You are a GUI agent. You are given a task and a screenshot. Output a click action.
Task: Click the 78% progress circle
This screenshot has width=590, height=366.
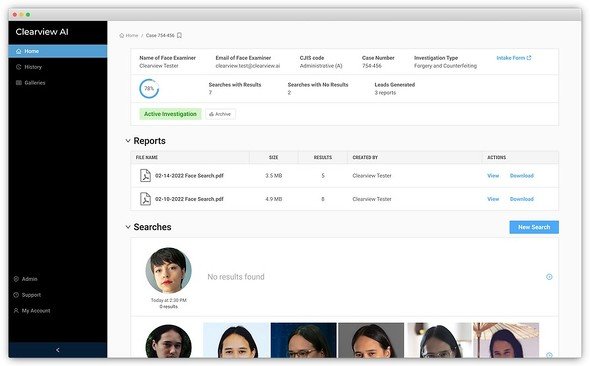[x=149, y=89]
